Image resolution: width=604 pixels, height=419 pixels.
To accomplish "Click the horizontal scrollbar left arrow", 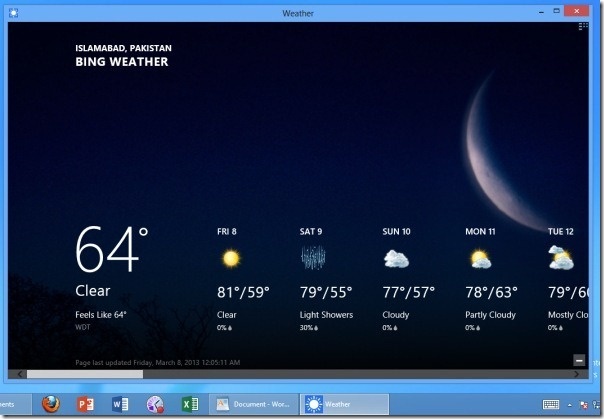I will 19,374.
